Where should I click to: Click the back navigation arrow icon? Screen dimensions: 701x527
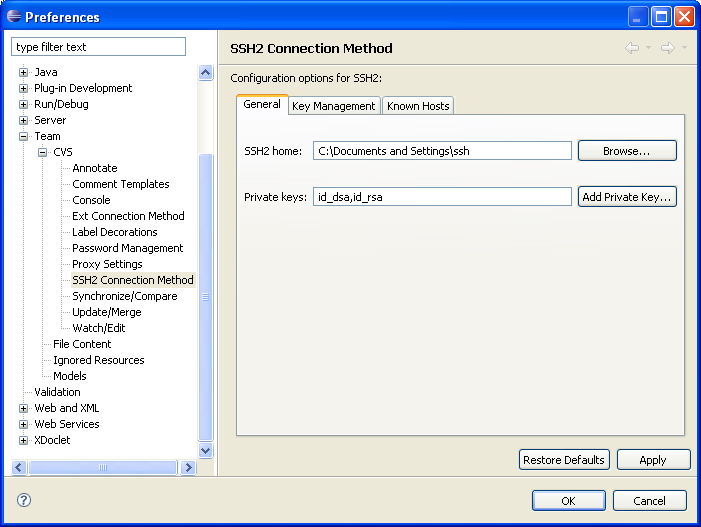click(631, 48)
